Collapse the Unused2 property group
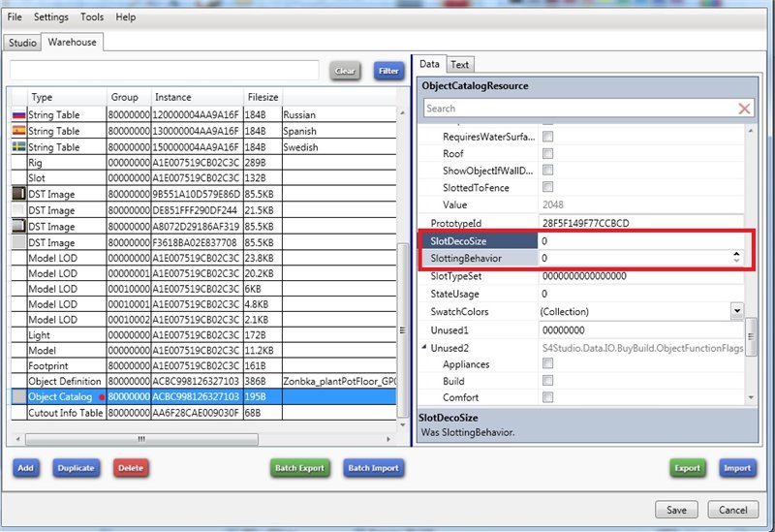775x532 pixels. point(424,348)
